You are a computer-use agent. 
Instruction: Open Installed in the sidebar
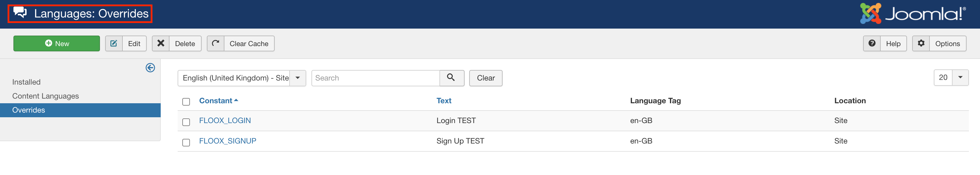point(26,82)
